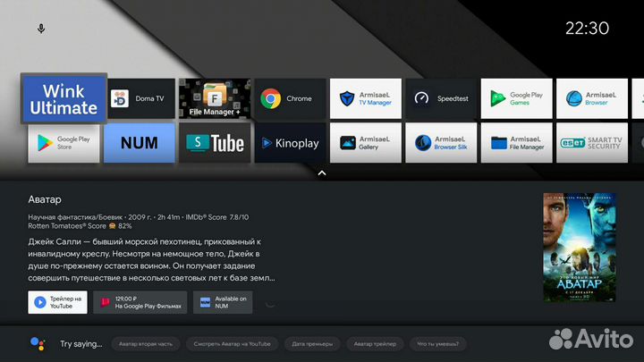
Task: Launch Chrome browser
Action: coord(290,98)
